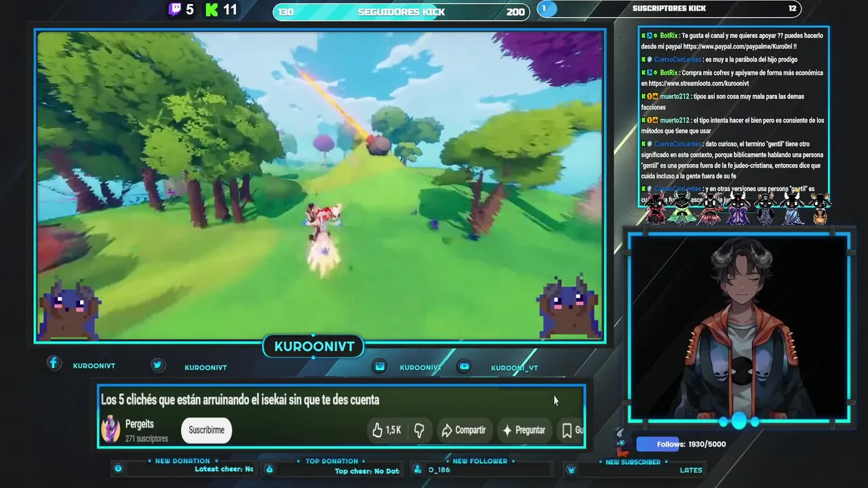Click the YouTube icon beside KUROONI_VT
The width and height of the screenshot is (868, 488).
[465, 366]
